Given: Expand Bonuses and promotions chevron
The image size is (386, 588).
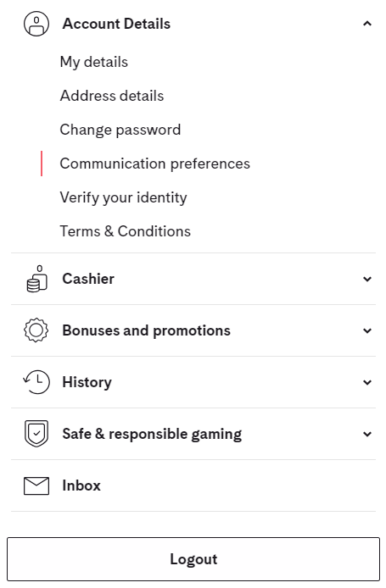Looking at the screenshot, I should [x=367, y=330].
